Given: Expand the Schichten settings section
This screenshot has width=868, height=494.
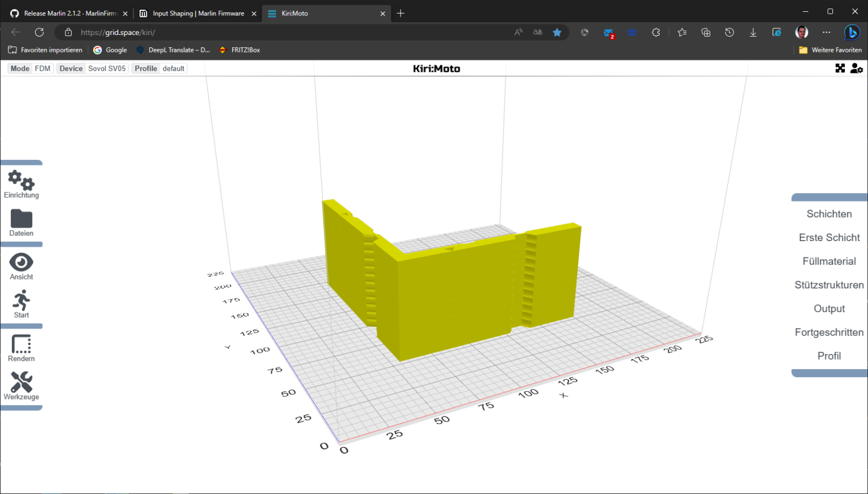Looking at the screenshot, I should (829, 214).
